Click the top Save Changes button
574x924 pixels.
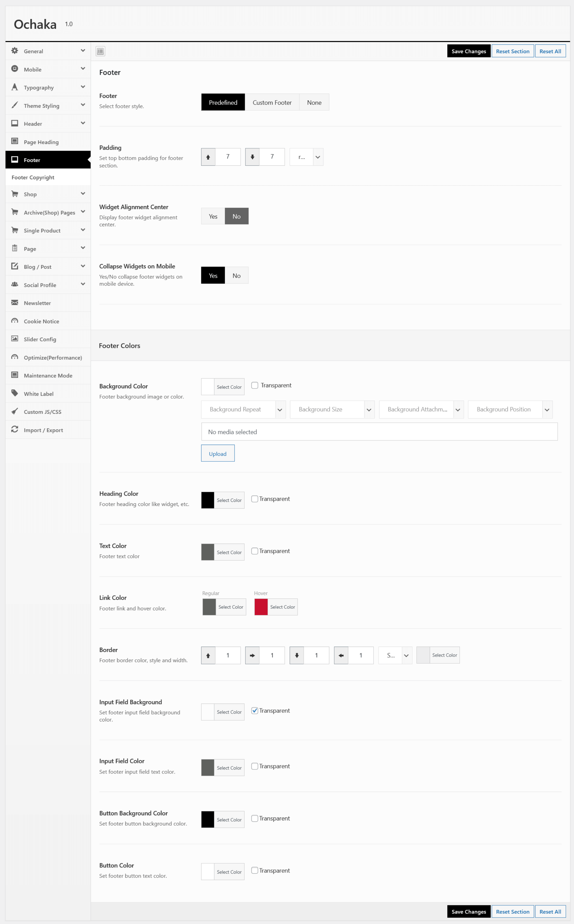468,51
